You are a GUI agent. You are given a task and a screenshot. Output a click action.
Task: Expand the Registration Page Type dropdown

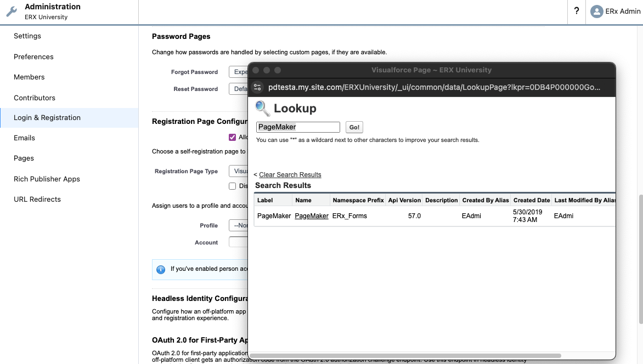[239, 171]
